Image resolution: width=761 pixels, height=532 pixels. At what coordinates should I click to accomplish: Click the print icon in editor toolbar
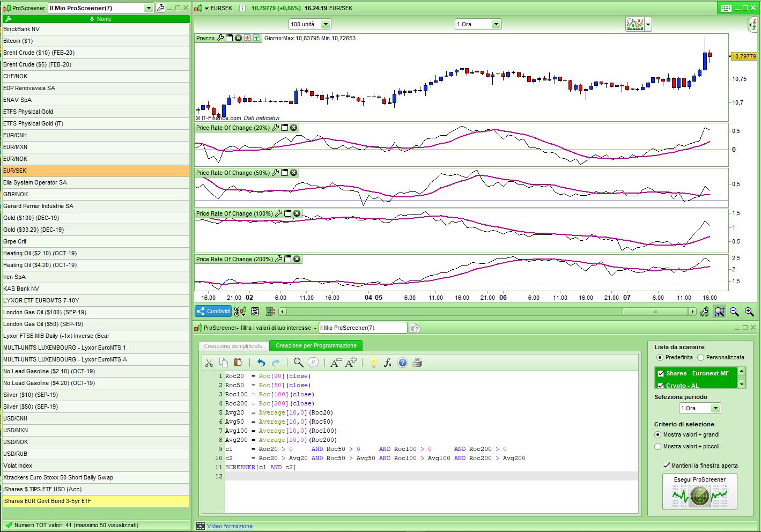tap(417, 363)
